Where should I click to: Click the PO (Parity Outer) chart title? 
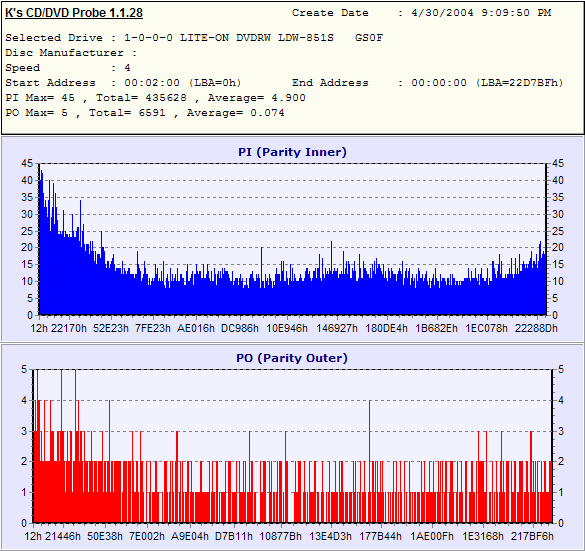292,358
